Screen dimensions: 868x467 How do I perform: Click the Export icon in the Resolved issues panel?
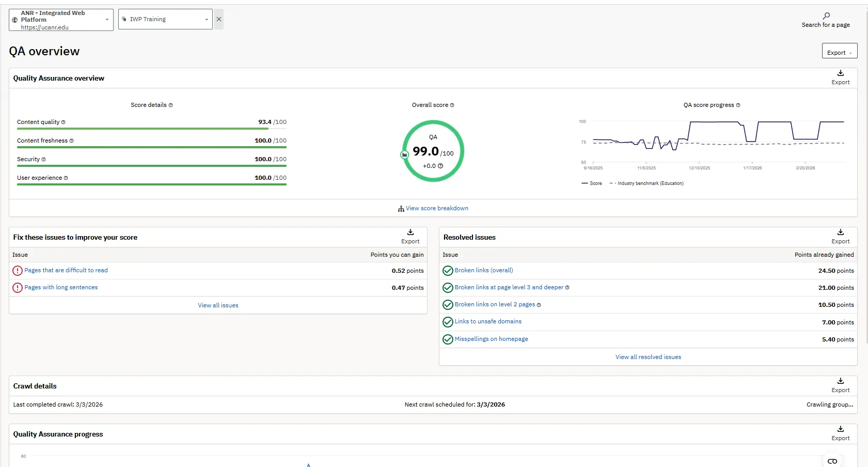pos(840,232)
